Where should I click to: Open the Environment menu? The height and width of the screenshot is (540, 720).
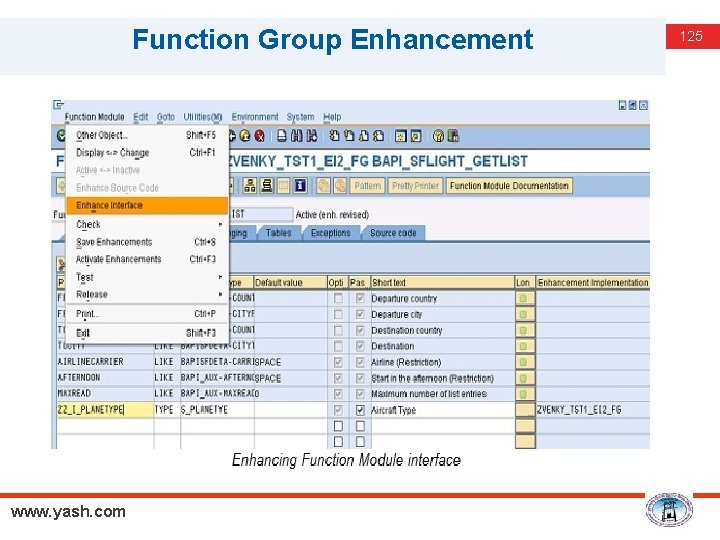point(255,117)
